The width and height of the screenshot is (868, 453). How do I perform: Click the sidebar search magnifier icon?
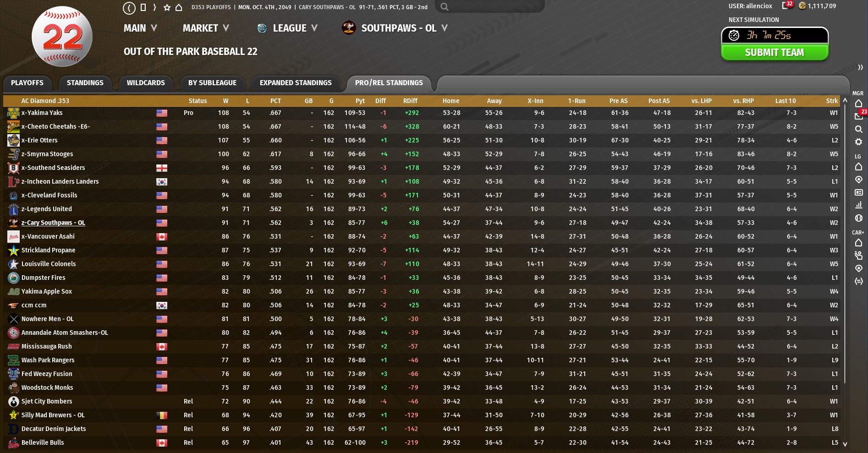[858, 129]
